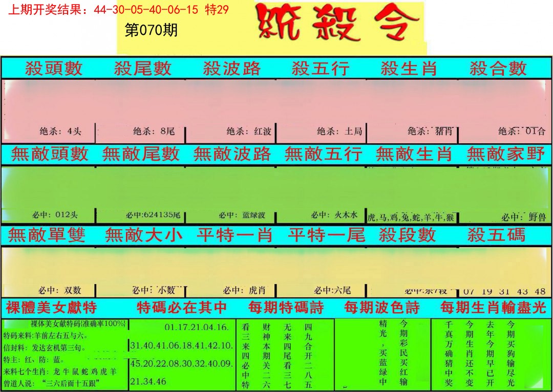Click the 無敵單雙 header
The image size is (553, 392).
[x=47, y=235]
